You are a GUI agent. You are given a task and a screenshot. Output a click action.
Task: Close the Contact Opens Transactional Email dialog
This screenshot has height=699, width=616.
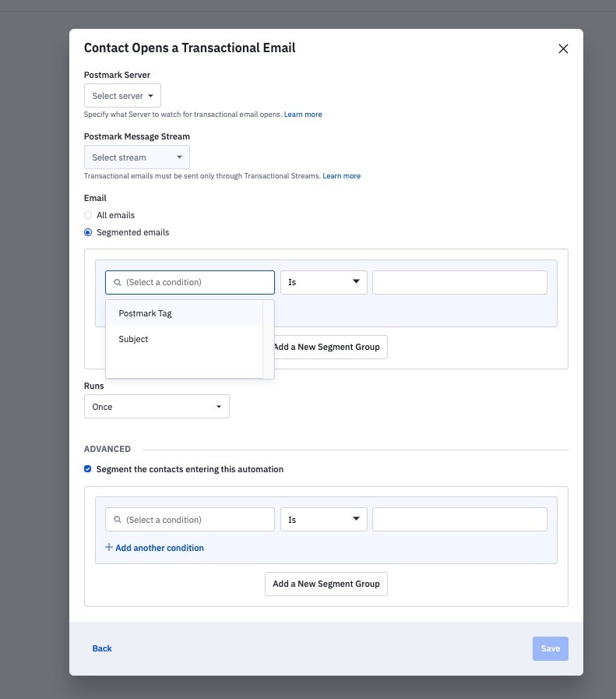coord(564,49)
